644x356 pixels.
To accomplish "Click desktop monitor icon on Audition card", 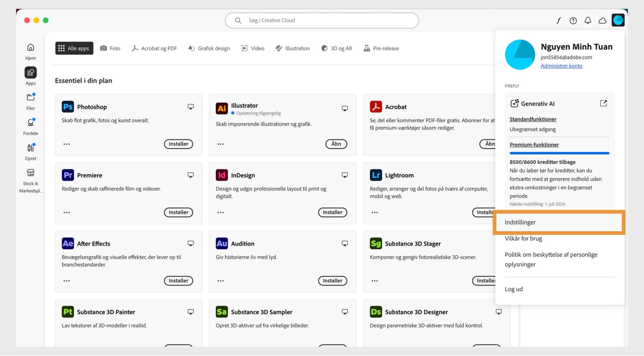I will click(344, 243).
